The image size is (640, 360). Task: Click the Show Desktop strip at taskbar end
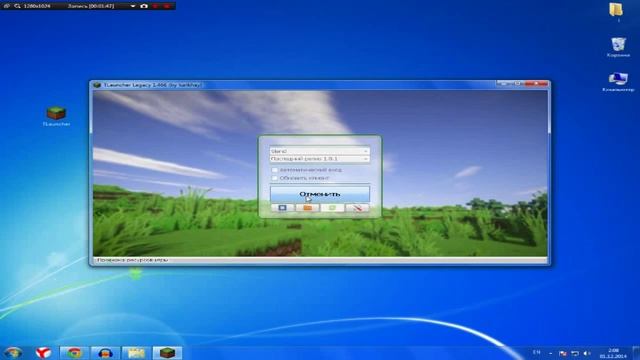(x=636, y=353)
